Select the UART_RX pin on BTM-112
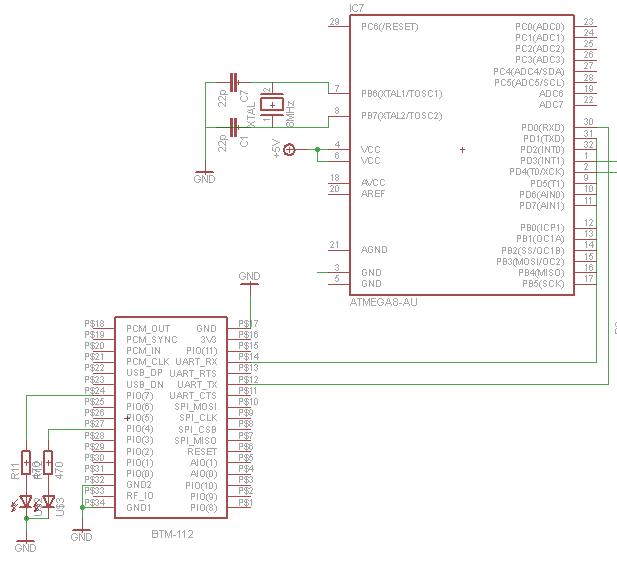Screen dimensions: 617x562 pyautogui.click(x=196, y=361)
